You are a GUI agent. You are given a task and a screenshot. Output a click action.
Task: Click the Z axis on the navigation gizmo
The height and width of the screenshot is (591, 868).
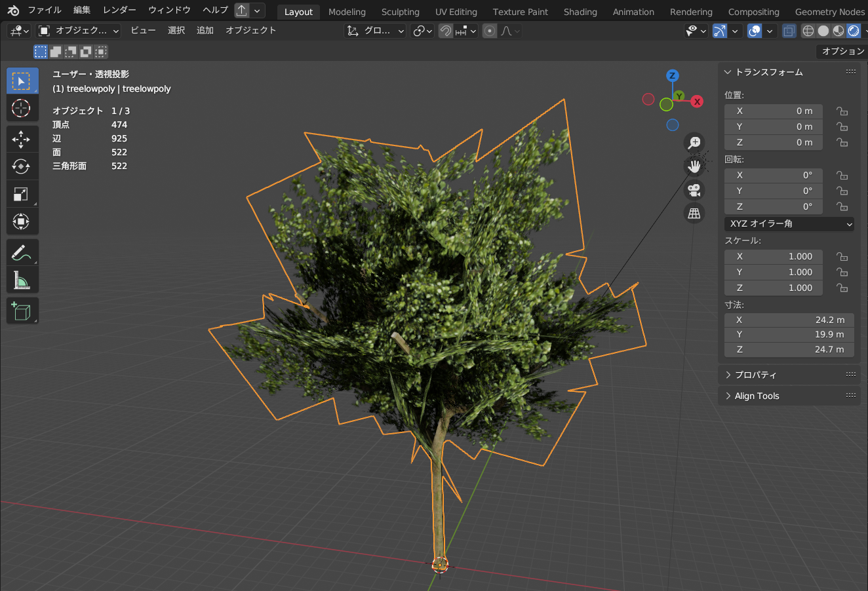click(x=673, y=75)
